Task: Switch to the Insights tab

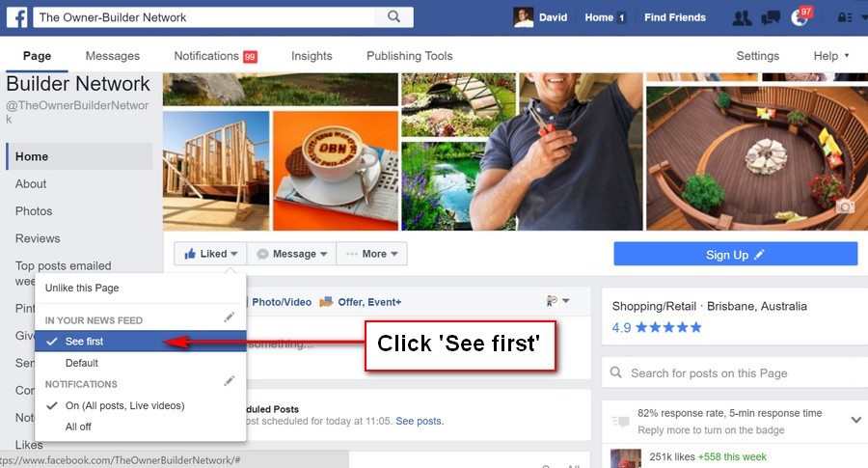Action: pyautogui.click(x=312, y=56)
